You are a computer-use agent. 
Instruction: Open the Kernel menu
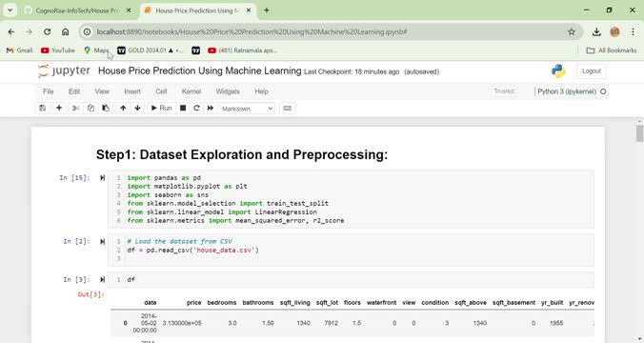(191, 91)
